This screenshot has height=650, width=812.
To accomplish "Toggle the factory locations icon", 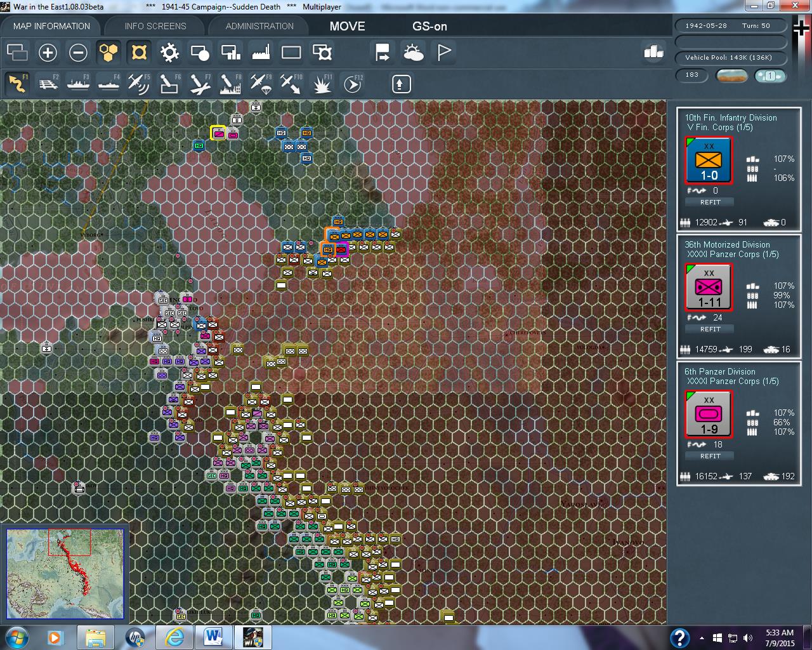I will click(261, 52).
